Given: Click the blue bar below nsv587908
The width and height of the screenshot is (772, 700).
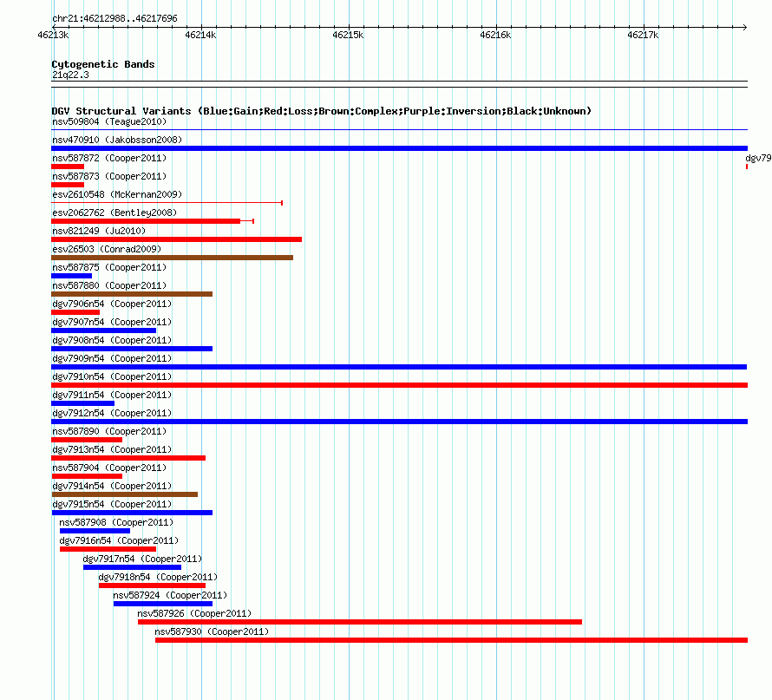Looking at the screenshot, I should click(x=95, y=531).
